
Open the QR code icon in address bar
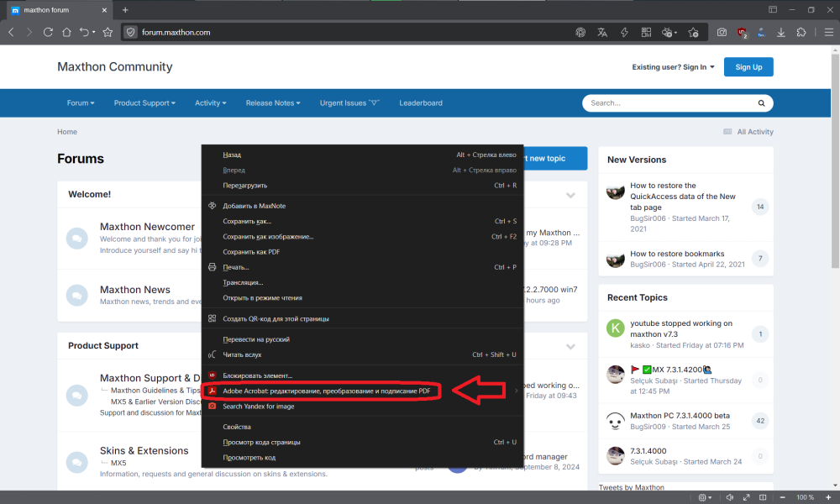coord(646,32)
